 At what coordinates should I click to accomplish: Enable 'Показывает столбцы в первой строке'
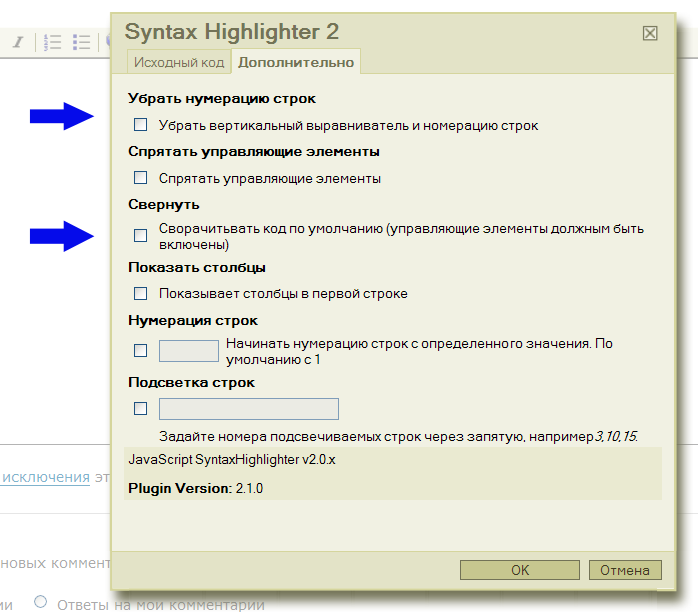pos(141,293)
